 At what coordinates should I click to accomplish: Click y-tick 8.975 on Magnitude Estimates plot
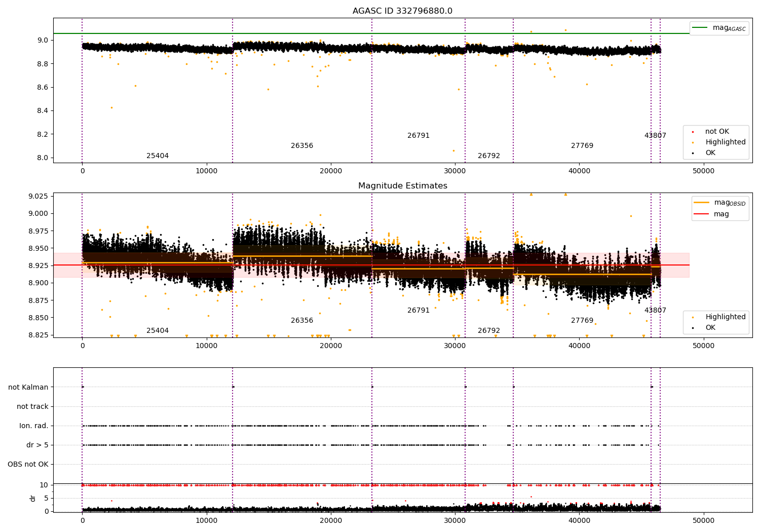point(39,231)
